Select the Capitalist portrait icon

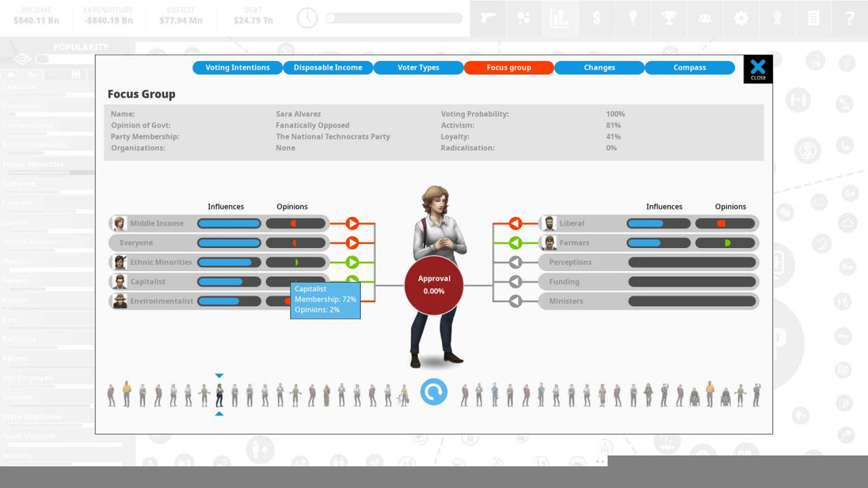coord(119,282)
